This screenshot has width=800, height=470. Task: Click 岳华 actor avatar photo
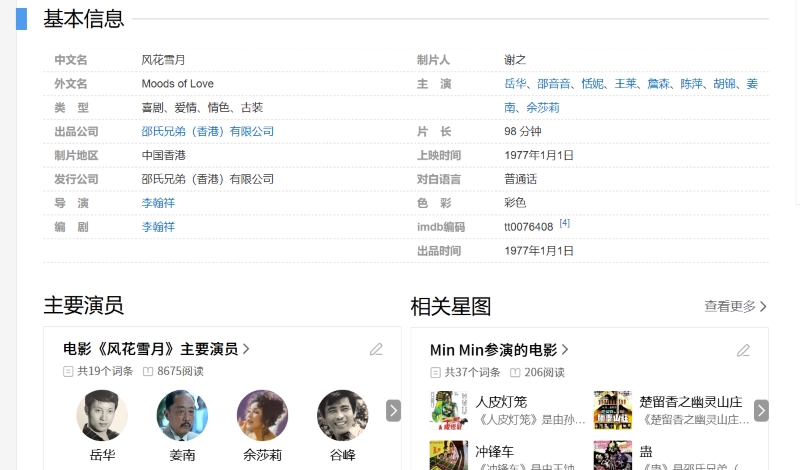pos(102,415)
